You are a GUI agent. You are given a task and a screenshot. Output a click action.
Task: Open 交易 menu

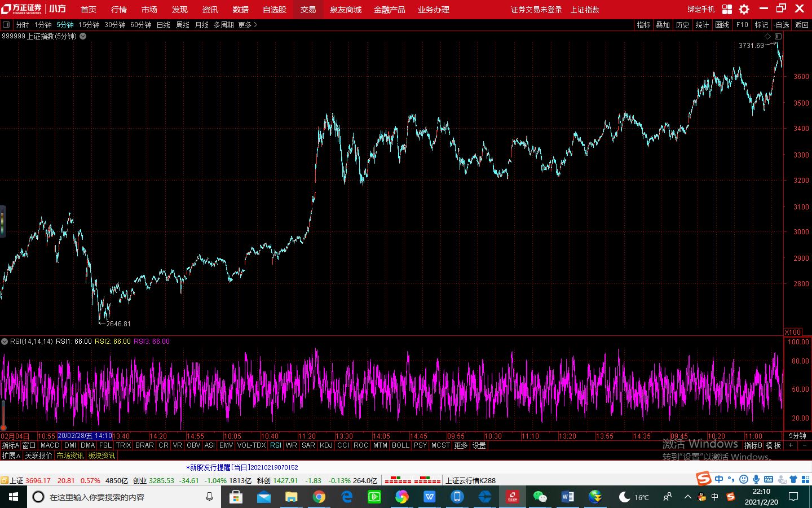pos(308,10)
